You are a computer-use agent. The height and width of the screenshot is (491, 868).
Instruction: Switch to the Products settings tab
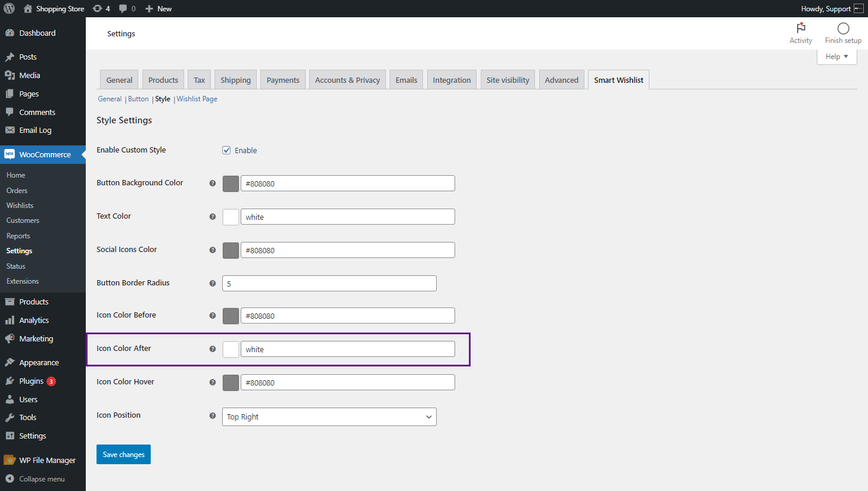tap(163, 80)
